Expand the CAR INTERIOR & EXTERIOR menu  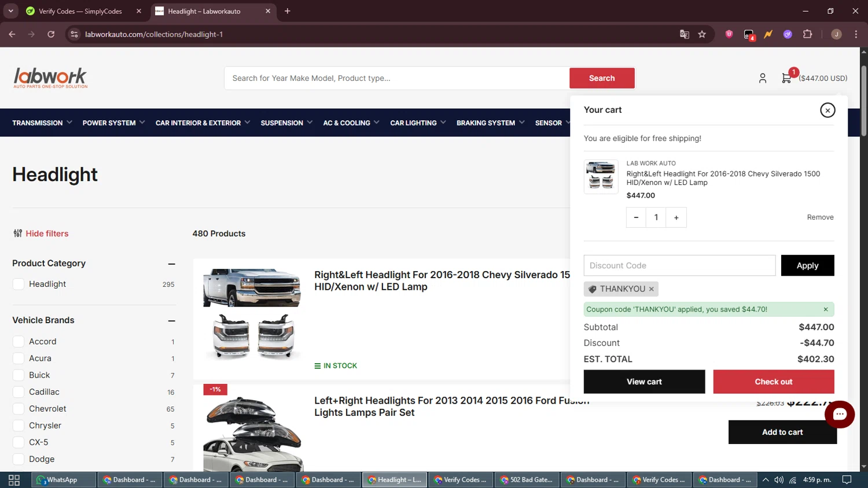click(203, 123)
